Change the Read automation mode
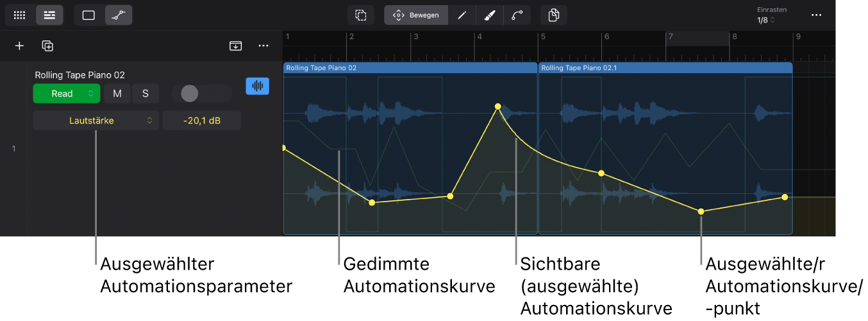The image size is (868, 321). pyautogui.click(x=67, y=94)
